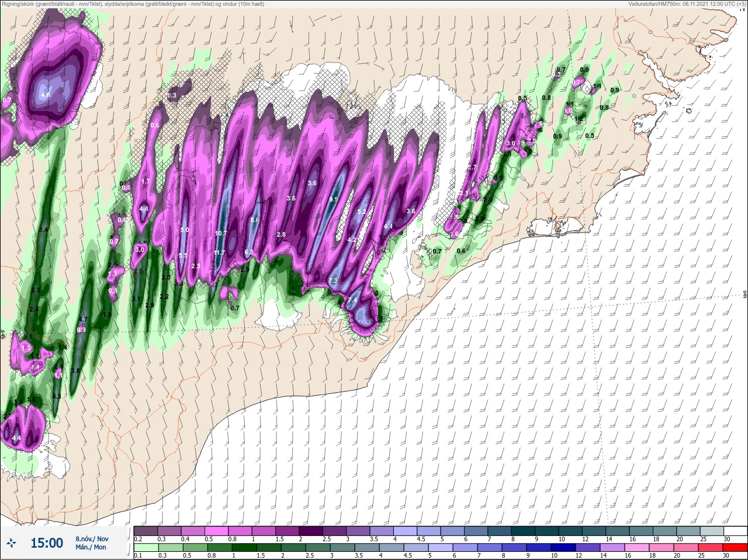Click the 3.4 rain value on the map
The height and width of the screenshot is (560, 748).
click(43, 230)
